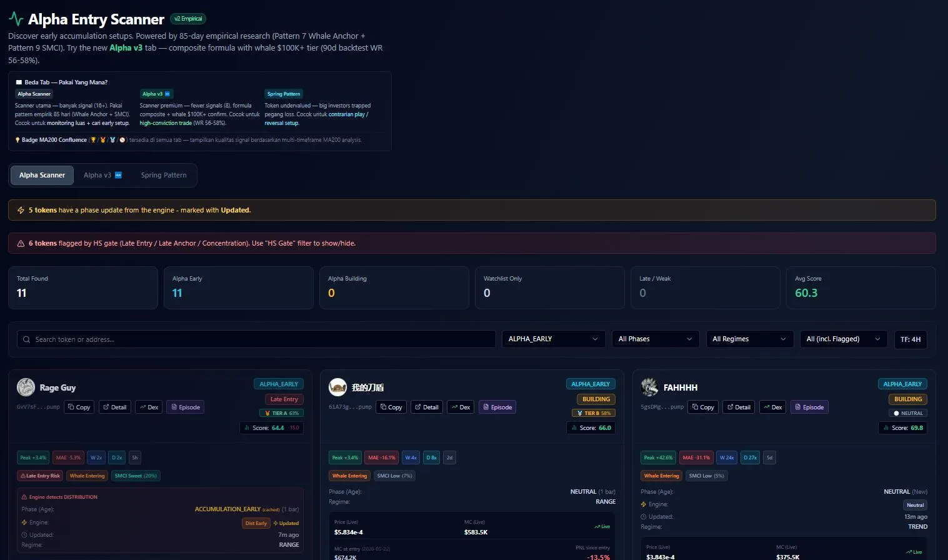Image resolution: width=948 pixels, height=560 pixels.
Task: Click the Spring Pattern label in the info box
Action: pyautogui.click(x=284, y=94)
